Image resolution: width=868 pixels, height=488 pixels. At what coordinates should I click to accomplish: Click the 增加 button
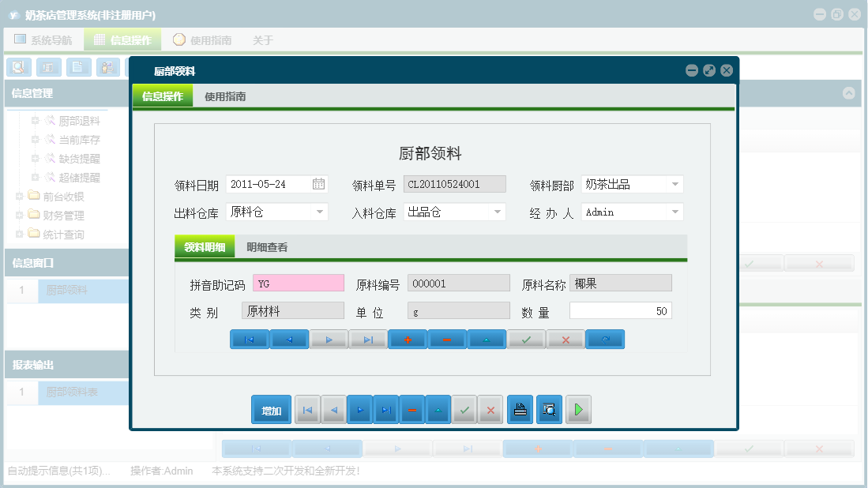pyautogui.click(x=271, y=409)
